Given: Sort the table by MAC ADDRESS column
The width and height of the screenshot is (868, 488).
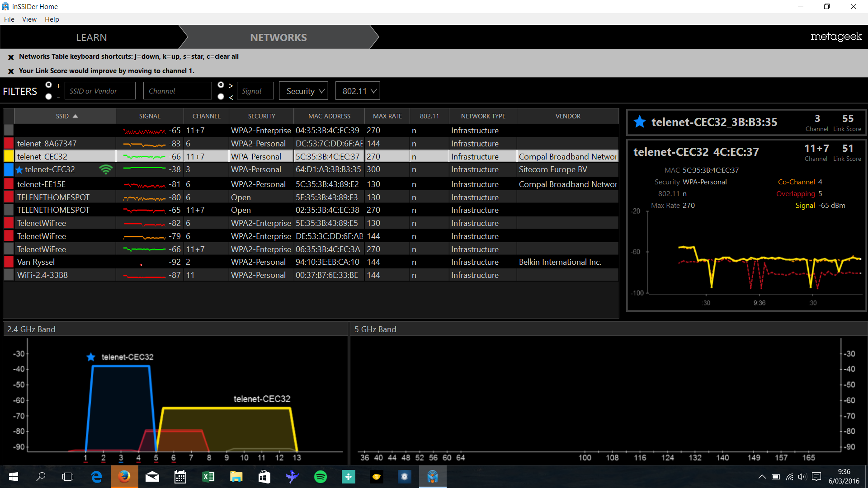Looking at the screenshot, I should 329,116.
